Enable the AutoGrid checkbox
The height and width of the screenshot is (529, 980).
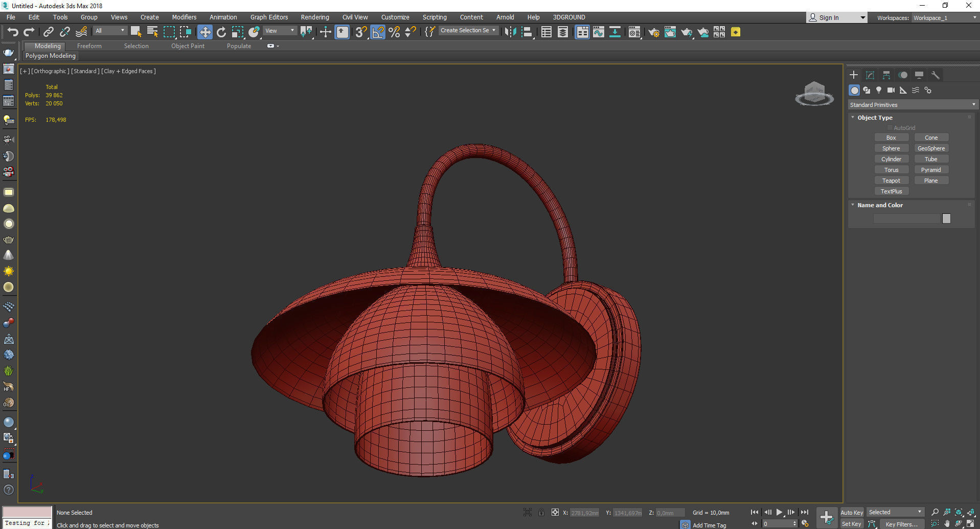pos(890,128)
